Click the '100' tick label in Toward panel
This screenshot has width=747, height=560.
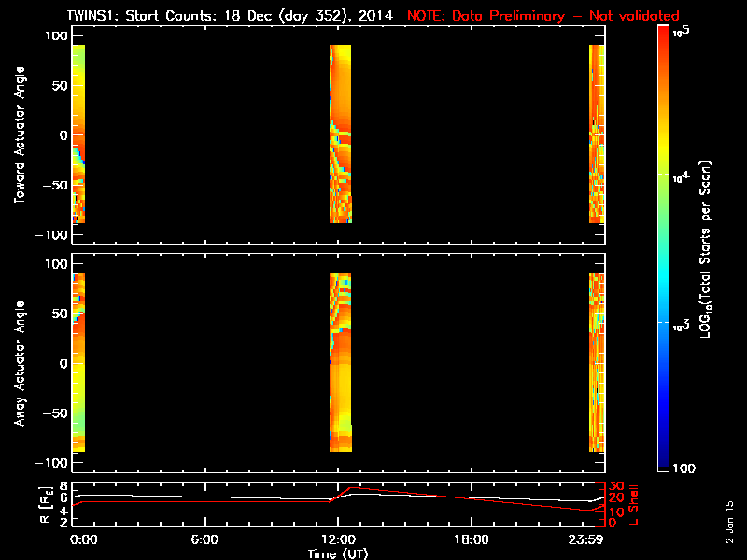click(x=56, y=35)
